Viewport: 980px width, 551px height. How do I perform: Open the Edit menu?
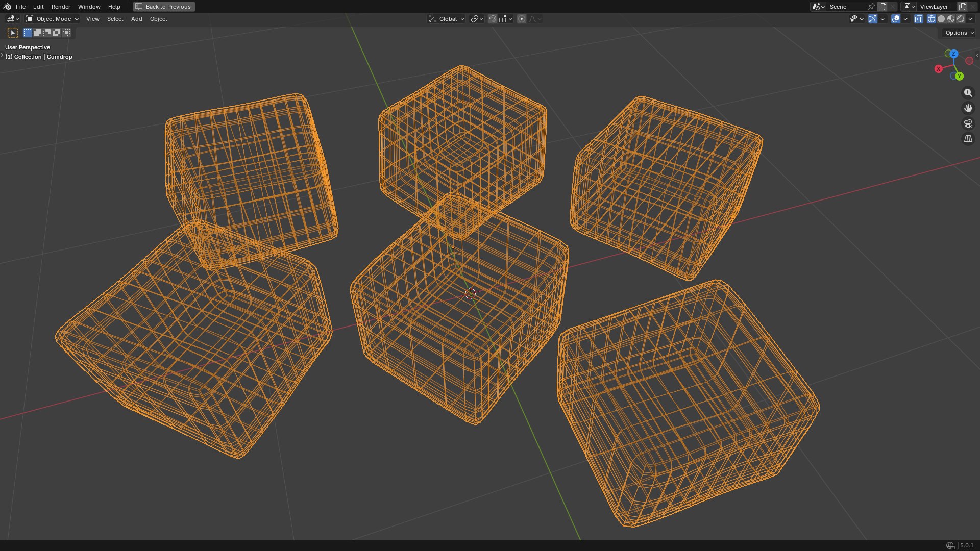pos(38,7)
